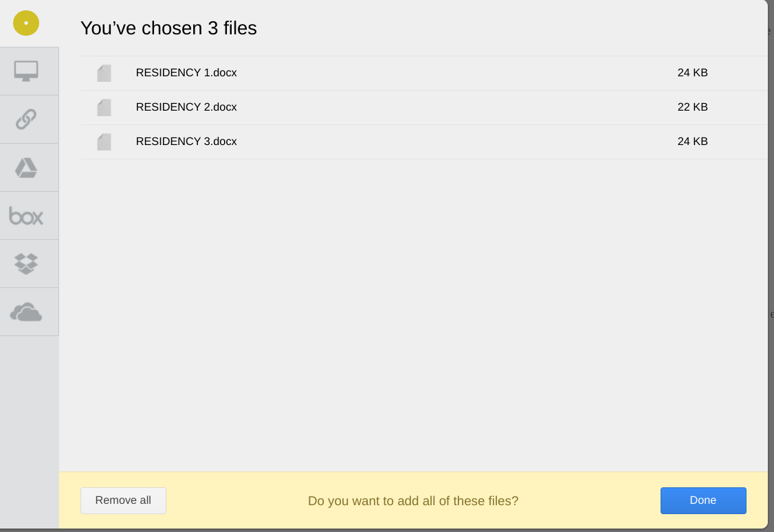
Task: Select the link (URL) upload source
Action: point(26,120)
